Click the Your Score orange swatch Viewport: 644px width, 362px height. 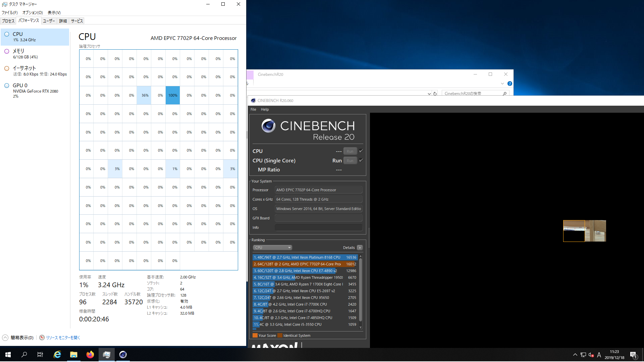255,335
